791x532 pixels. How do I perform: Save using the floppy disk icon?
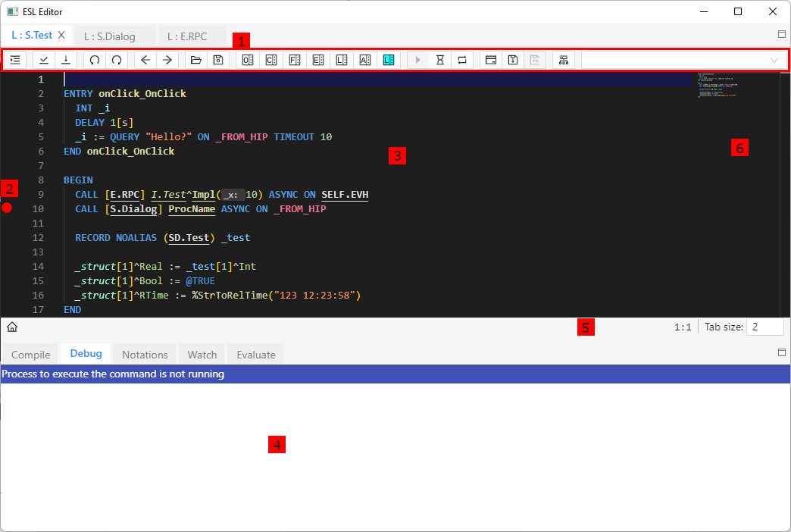[217, 60]
